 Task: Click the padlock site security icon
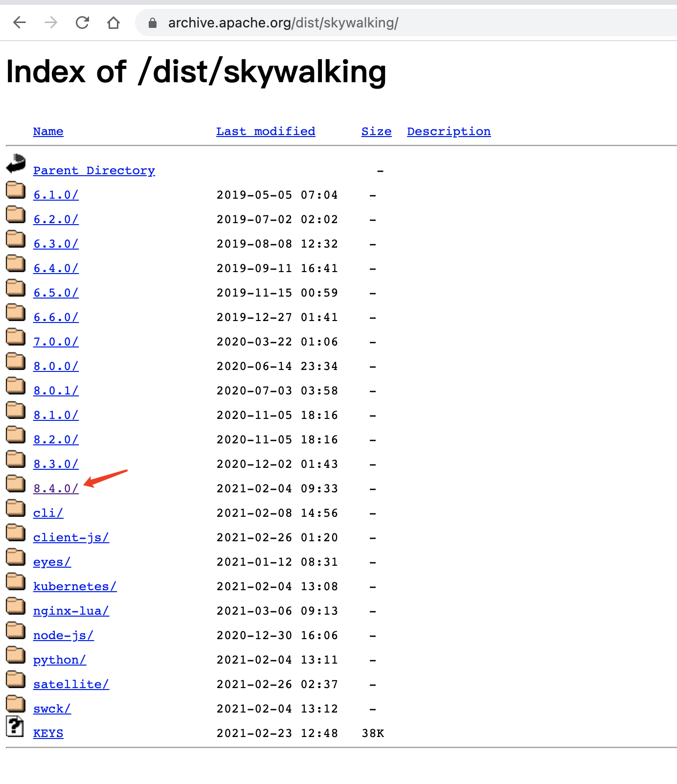point(153,23)
